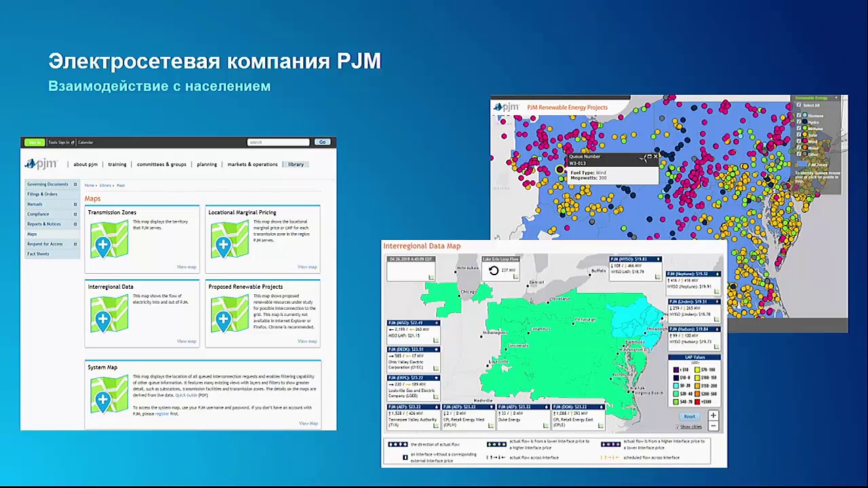
Task: Click the green Sign In button
Action: pos(35,142)
